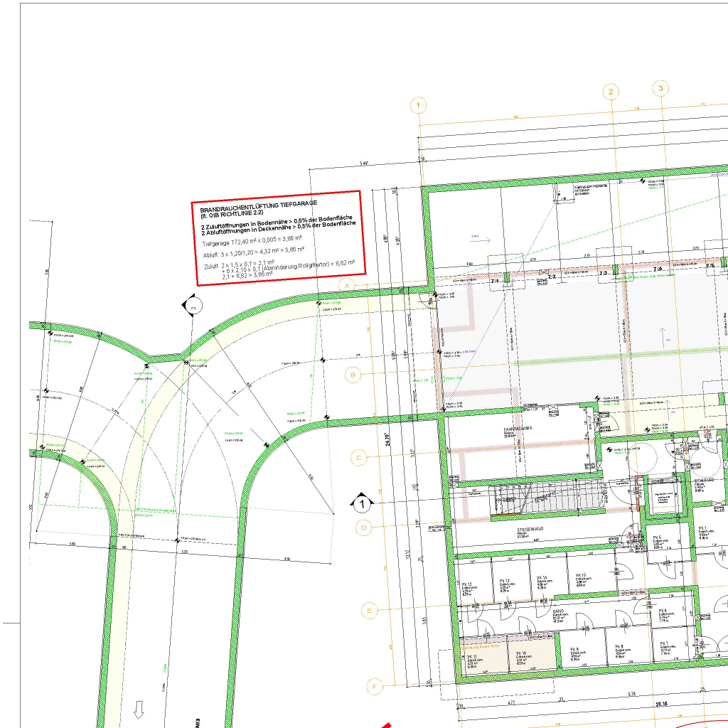Viewport: 728px width, 728px height.
Task: Click the blue slope arrow pointing right
Action: pyautogui.click(x=481, y=240)
